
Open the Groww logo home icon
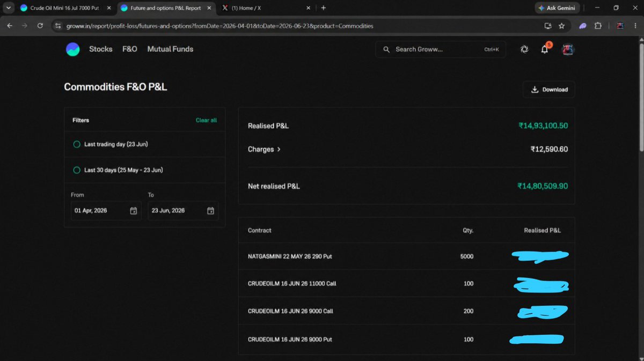pos(72,49)
